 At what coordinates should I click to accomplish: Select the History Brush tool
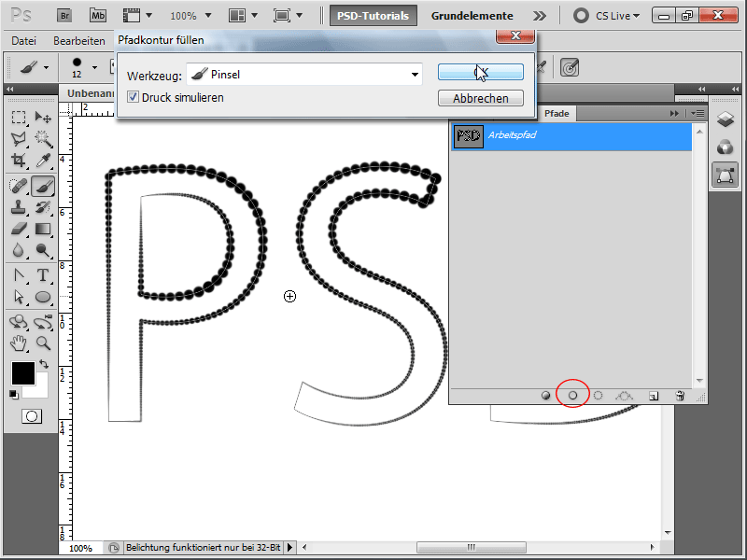pos(43,207)
